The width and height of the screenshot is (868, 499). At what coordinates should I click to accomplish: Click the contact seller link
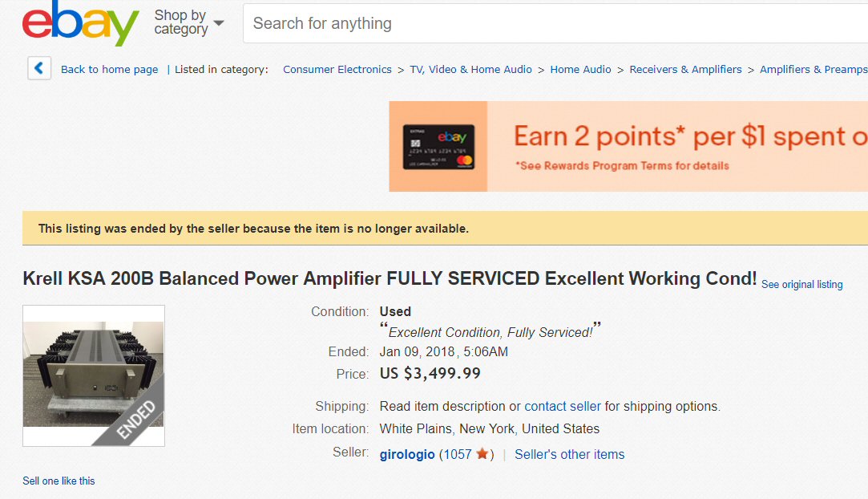pos(563,406)
